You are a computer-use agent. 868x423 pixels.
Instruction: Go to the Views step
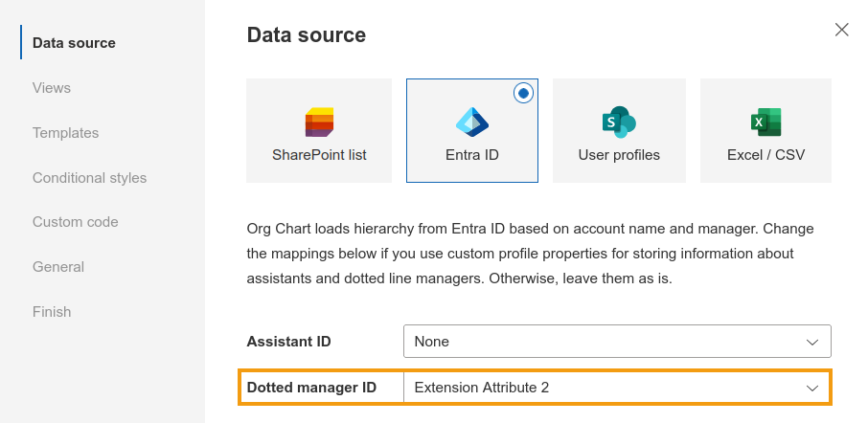pyautogui.click(x=52, y=88)
